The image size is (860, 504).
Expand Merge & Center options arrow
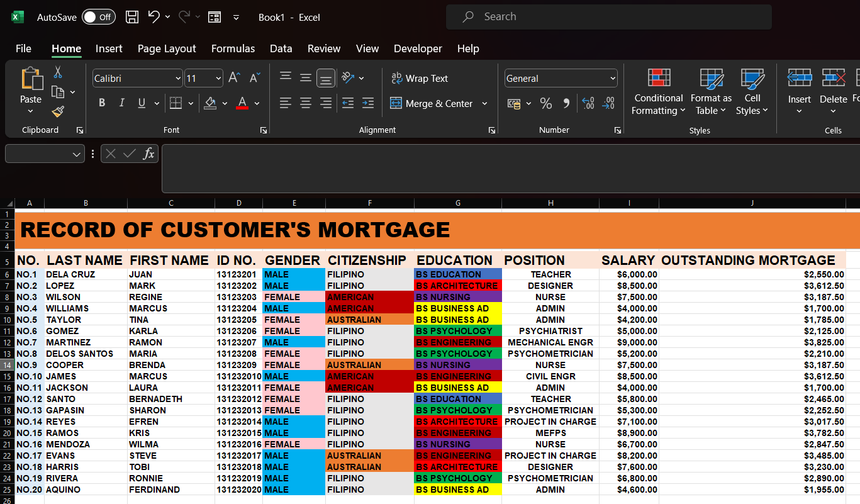(484, 103)
